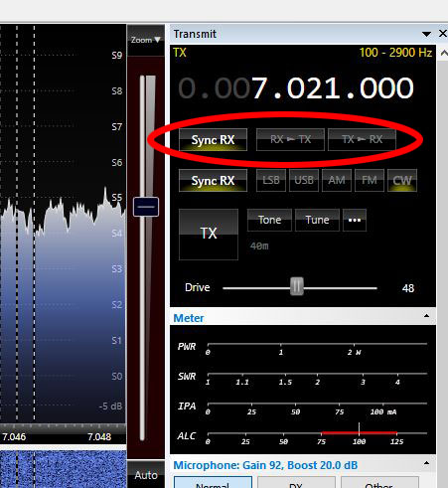Select AM transmit mode
Viewport: 448px width, 488px height.
[337, 180]
